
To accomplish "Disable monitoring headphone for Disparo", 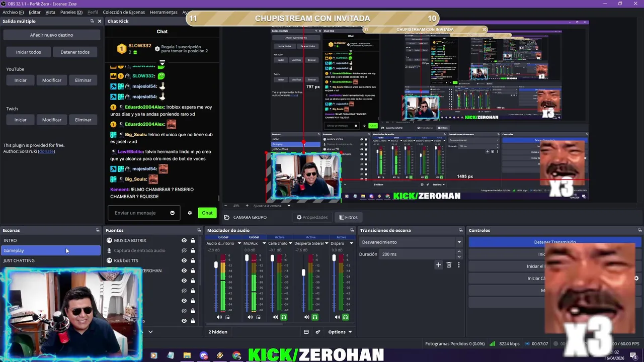I will pyautogui.click(x=346, y=317).
